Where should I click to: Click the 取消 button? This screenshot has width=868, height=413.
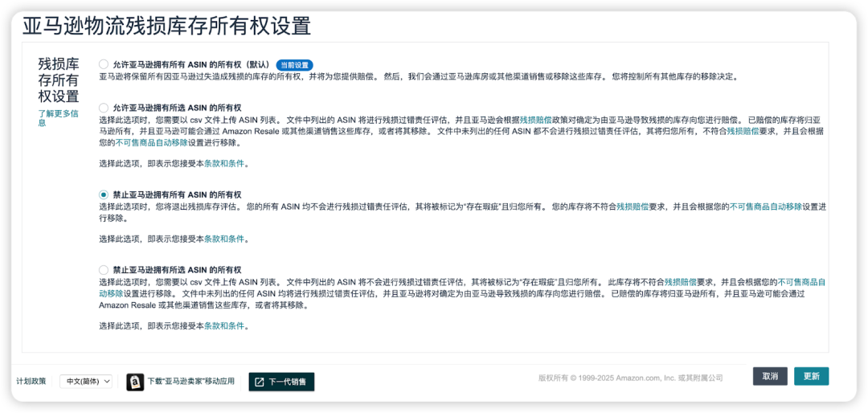coord(770,377)
